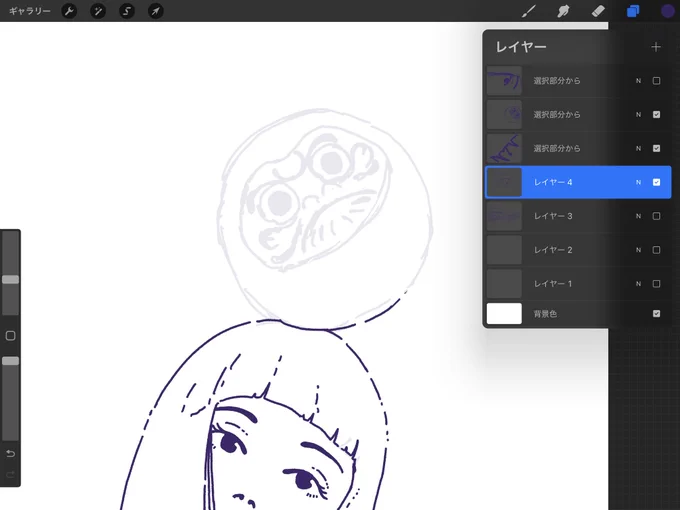680x510 pixels.
Task: Show レイヤー 3 using its checkbox
Action: pos(656,216)
